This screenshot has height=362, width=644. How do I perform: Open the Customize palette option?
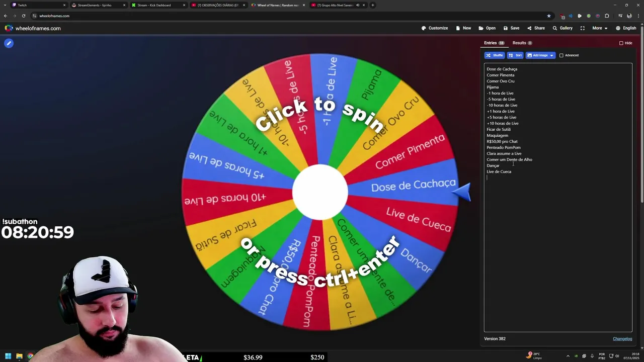[435, 28]
